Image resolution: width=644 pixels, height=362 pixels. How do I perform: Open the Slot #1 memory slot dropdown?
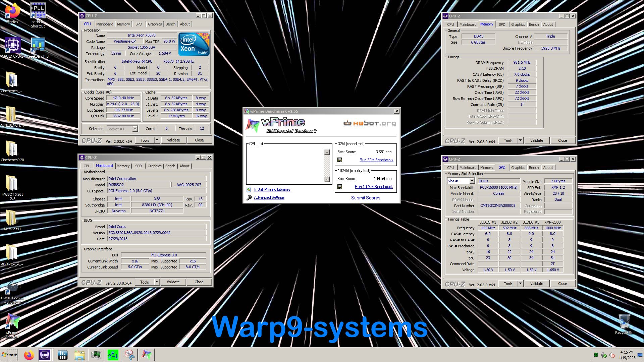coord(472,181)
